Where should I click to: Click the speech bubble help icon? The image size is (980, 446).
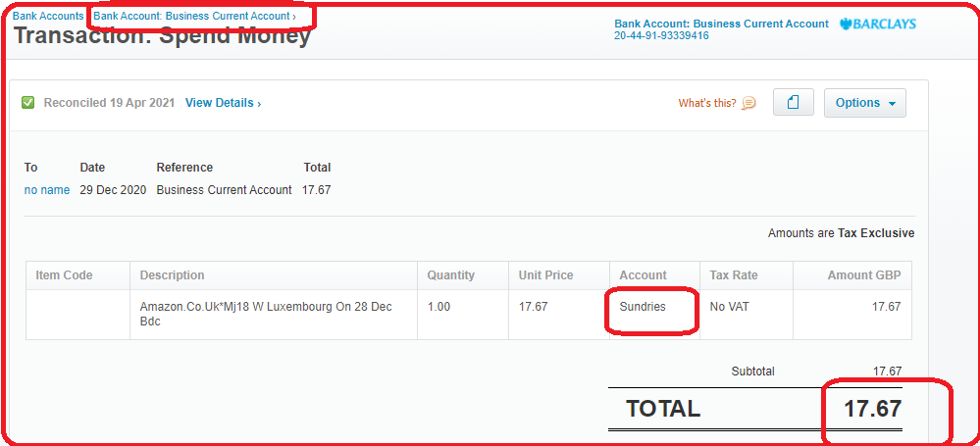pyautogui.click(x=748, y=104)
